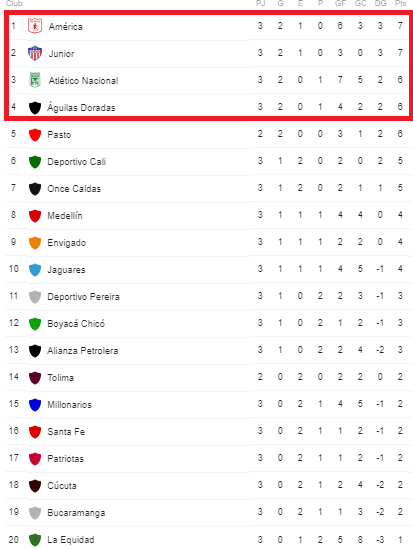Open the Deportivo Cali team link
This screenshot has width=413, height=549.
(77, 162)
